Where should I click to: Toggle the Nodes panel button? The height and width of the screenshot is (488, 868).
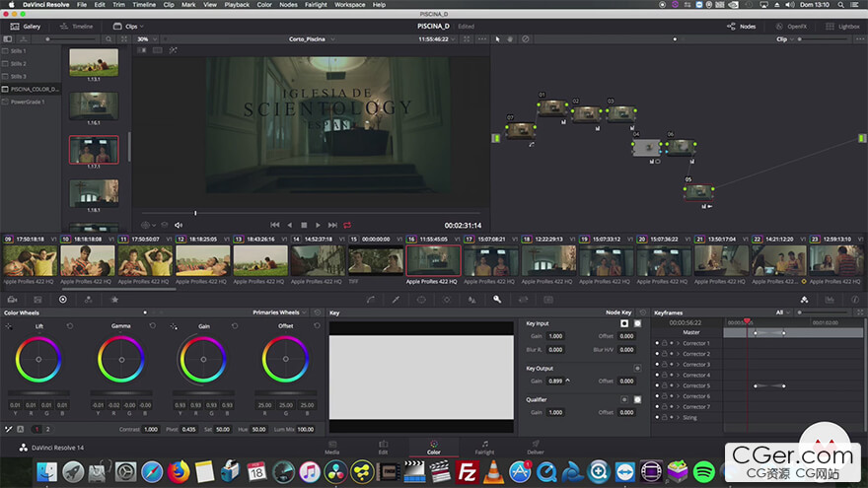click(741, 26)
